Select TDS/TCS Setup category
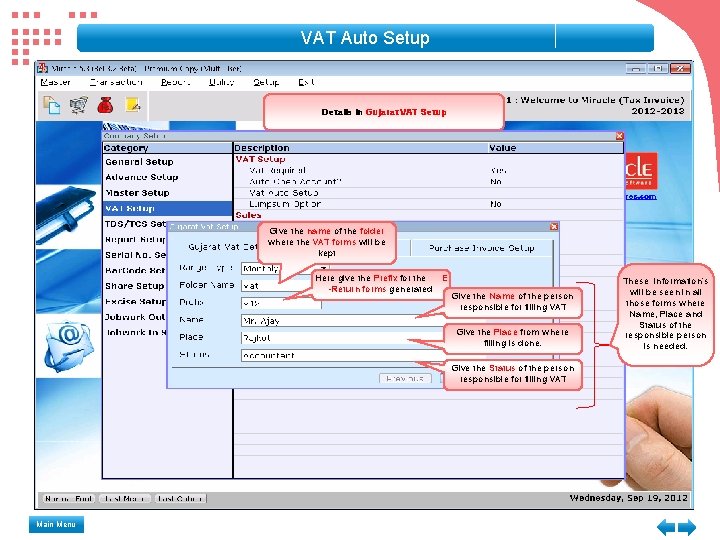The image size is (720, 540). click(136, 224)
